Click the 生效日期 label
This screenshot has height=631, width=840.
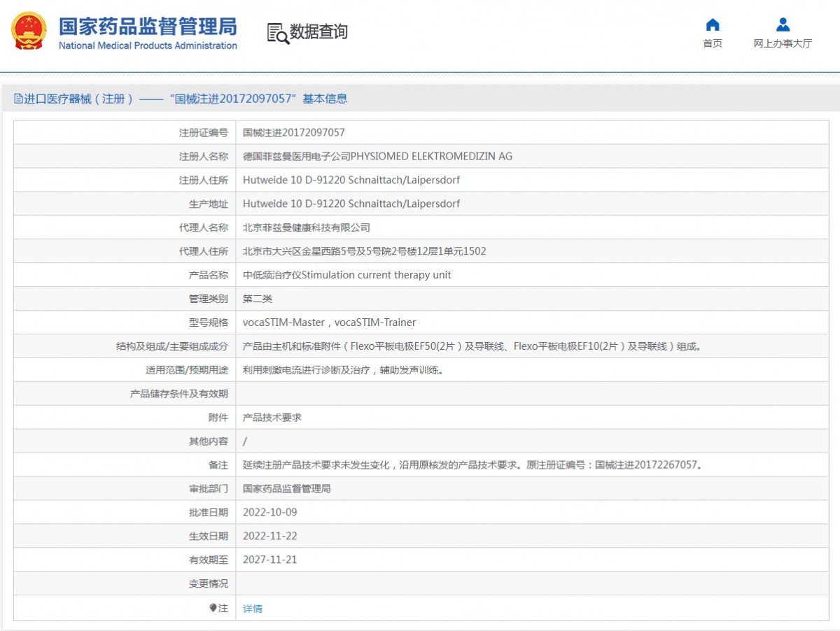(209, 536)
